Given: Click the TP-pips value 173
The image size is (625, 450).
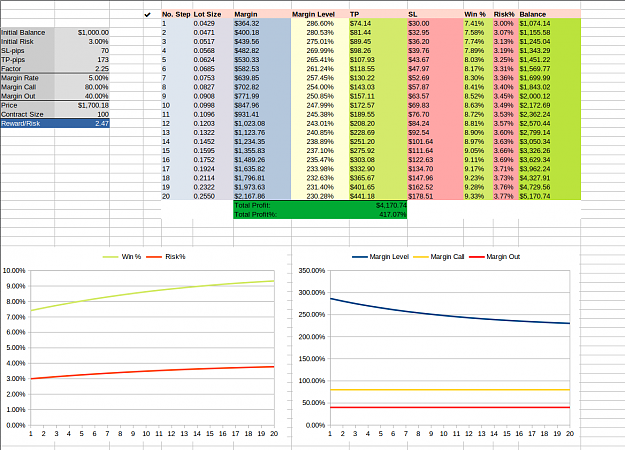Looking at the screenshot, I should 82,59.
